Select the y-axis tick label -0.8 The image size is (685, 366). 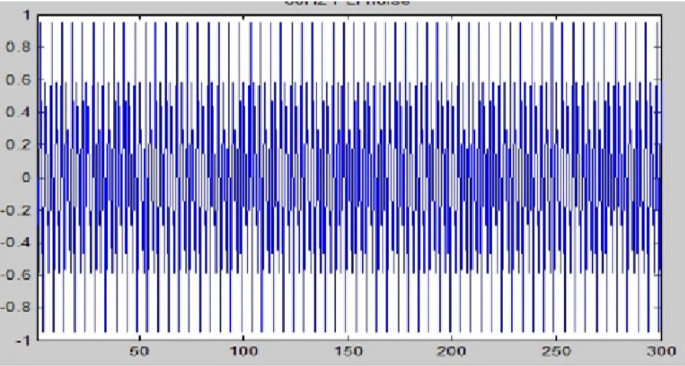click(x=16, y=307)
